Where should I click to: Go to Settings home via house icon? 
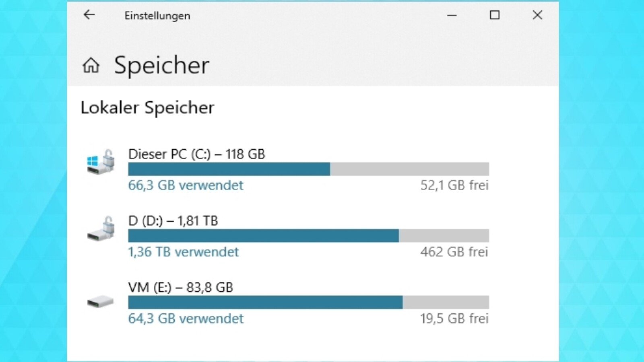tap(91, 65)
